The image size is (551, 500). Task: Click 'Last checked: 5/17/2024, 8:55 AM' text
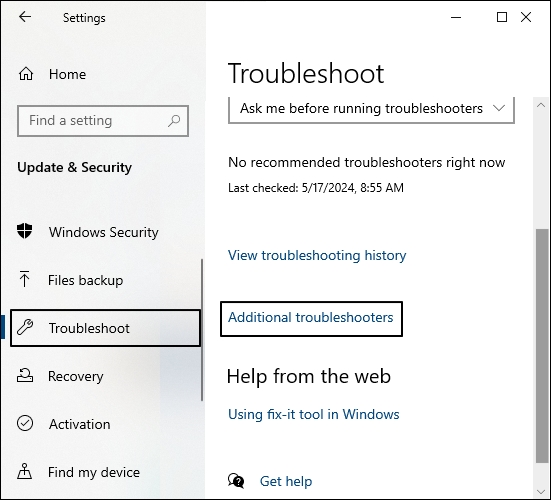point(316,188)
